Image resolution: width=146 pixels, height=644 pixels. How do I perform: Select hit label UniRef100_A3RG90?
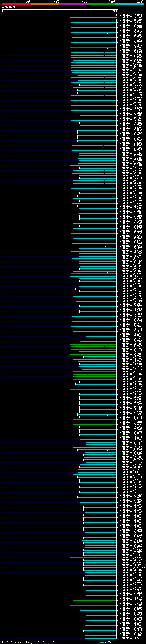click(131, 600)
